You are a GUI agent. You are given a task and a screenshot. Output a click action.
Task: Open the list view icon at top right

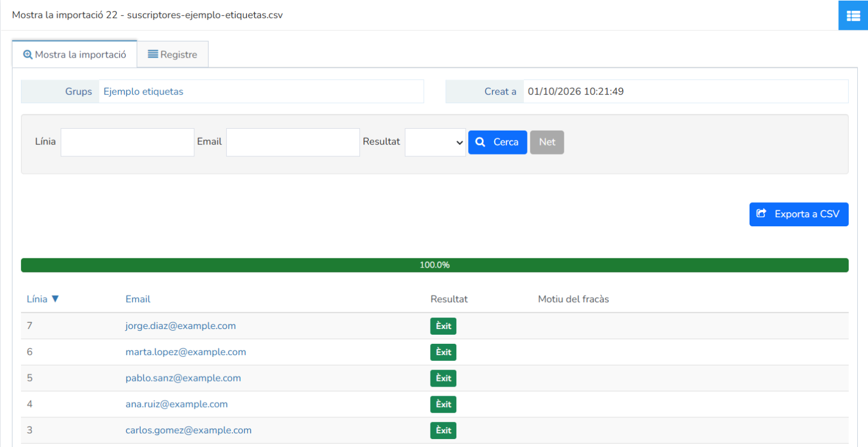tap(853, 15)
